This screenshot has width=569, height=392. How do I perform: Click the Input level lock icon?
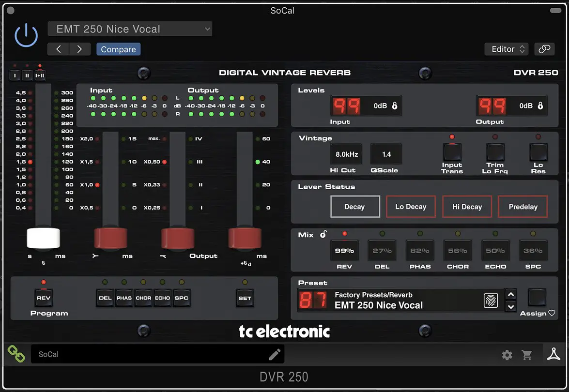[x=395, y=106]
